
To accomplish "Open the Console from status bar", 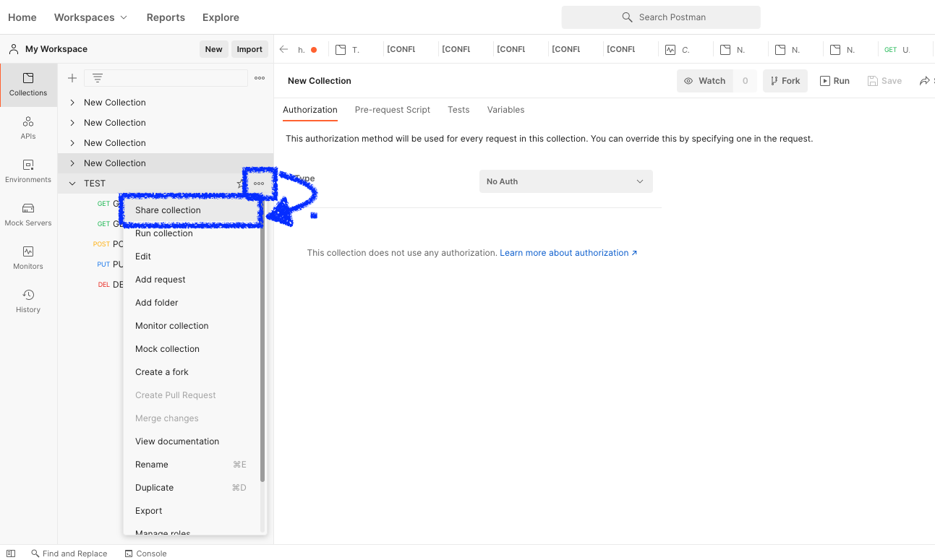I will tap(145, 553).
